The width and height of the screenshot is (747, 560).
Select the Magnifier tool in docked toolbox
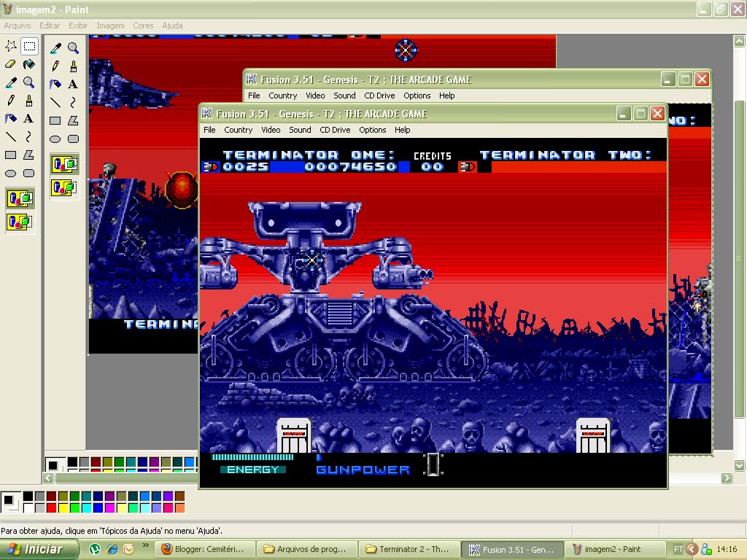coord(29,82)
